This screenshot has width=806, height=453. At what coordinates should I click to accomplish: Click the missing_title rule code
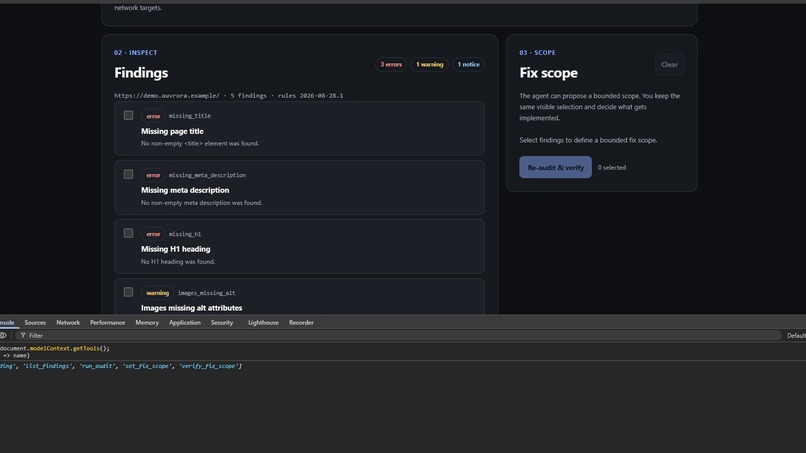click(190, 116)
